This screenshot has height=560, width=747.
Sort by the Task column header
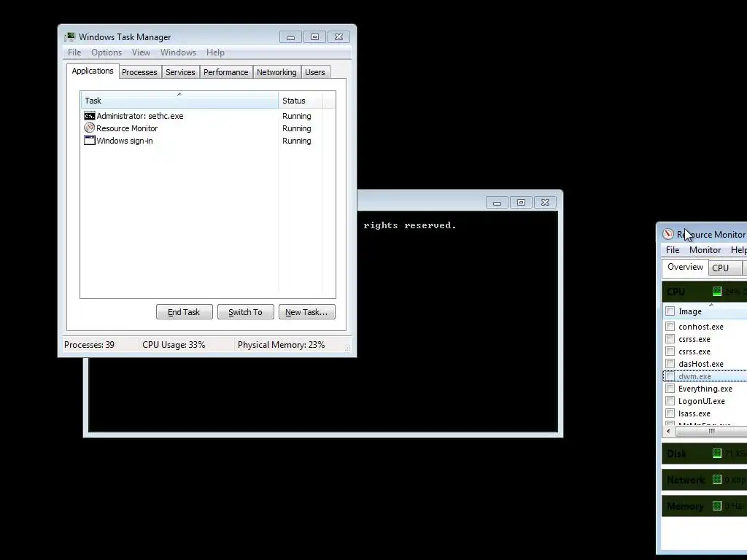[x=179, y=101]
